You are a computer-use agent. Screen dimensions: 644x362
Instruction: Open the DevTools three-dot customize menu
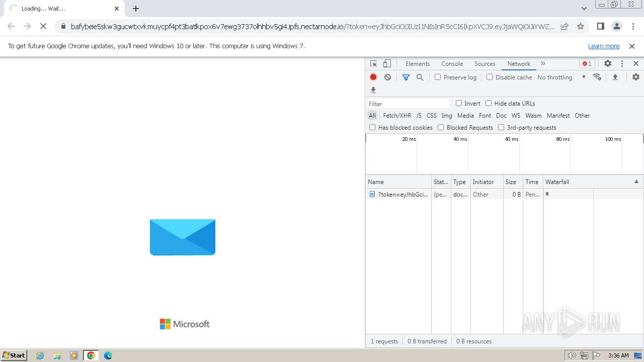[x=622, y=64]
